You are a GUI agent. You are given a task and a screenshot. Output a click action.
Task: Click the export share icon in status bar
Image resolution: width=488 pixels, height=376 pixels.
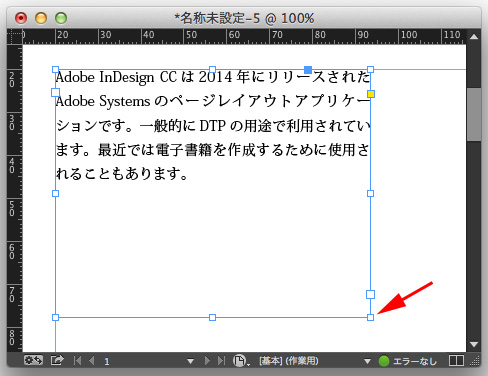coord(57,360)
